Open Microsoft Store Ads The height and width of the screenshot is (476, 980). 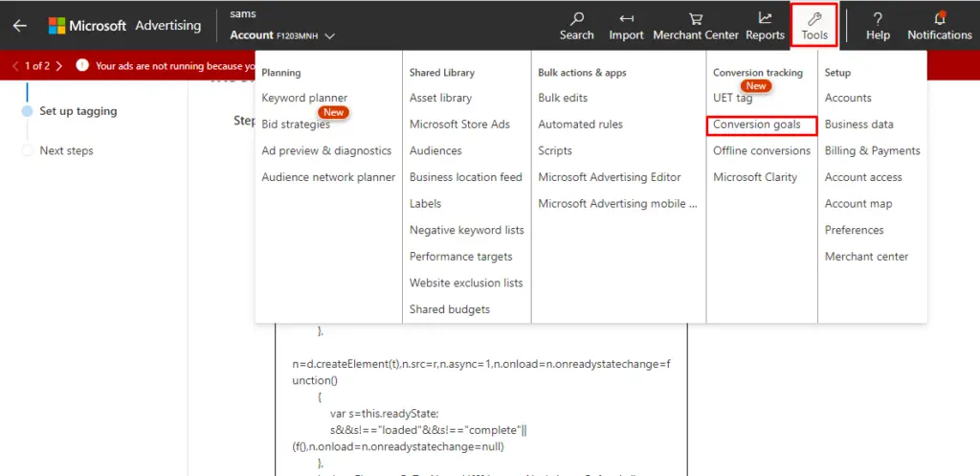coord(459,125)
